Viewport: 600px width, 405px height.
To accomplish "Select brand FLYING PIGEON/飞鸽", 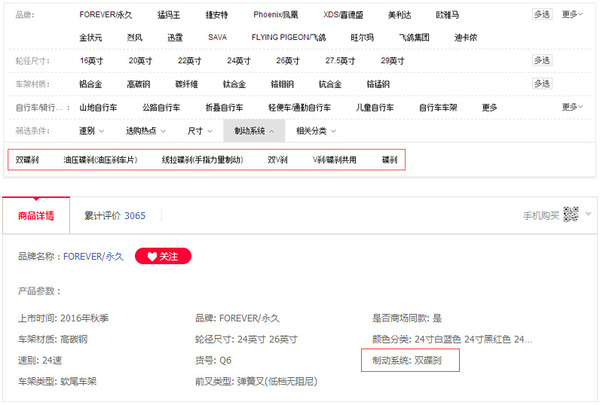I will pos(289,37).
